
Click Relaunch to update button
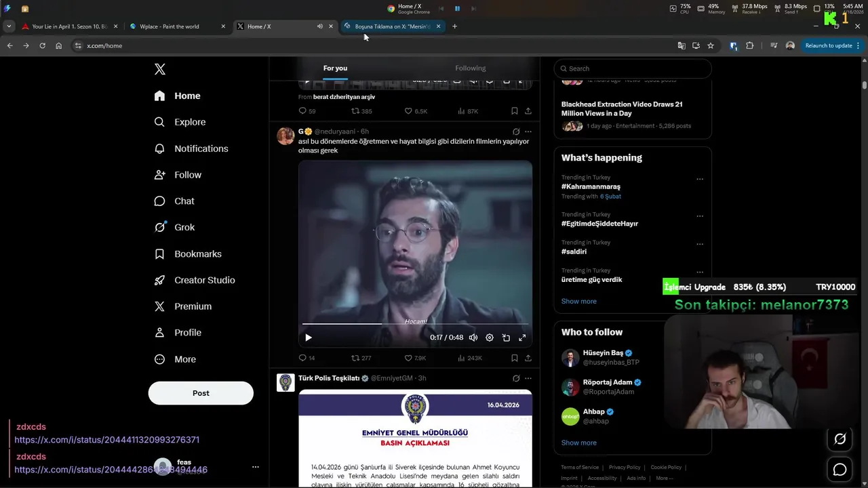[829, 45]
